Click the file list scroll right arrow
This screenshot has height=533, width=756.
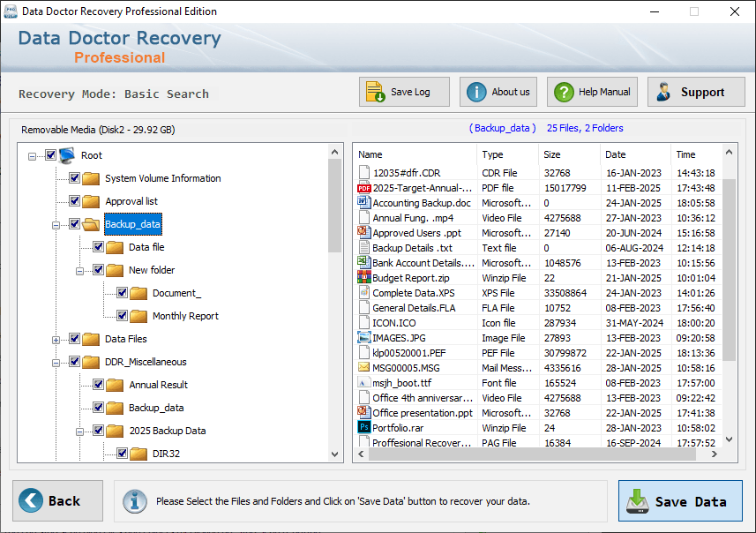point(715,454)
